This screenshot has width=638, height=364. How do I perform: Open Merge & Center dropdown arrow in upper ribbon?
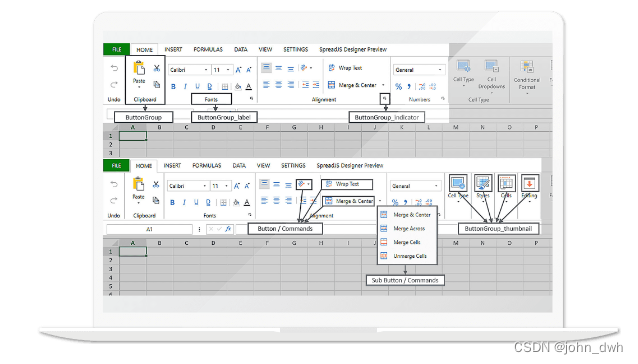pyautogui.click(x=383, y=85)
